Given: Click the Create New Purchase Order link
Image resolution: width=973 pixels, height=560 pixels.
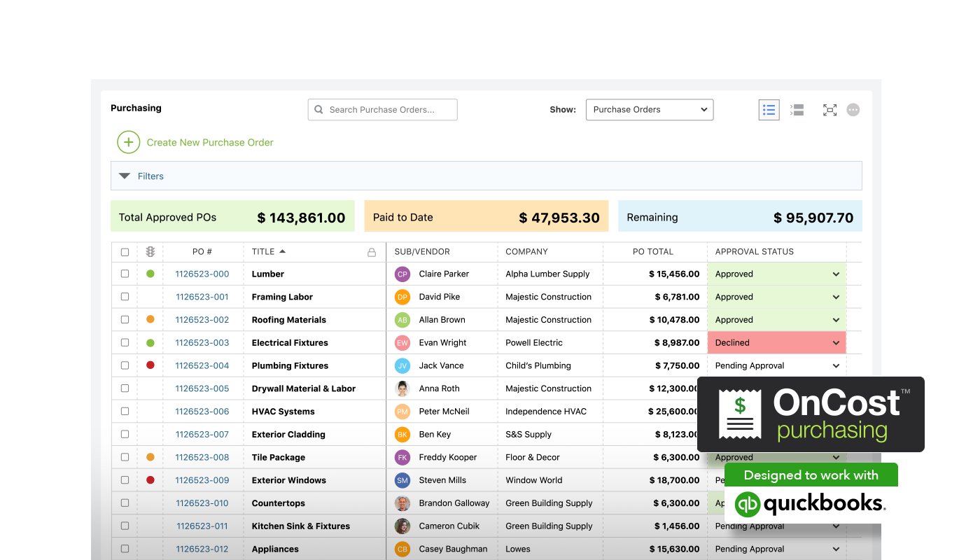Looking at the screenshot, I should pyautogui.click(x=209, y=142).
